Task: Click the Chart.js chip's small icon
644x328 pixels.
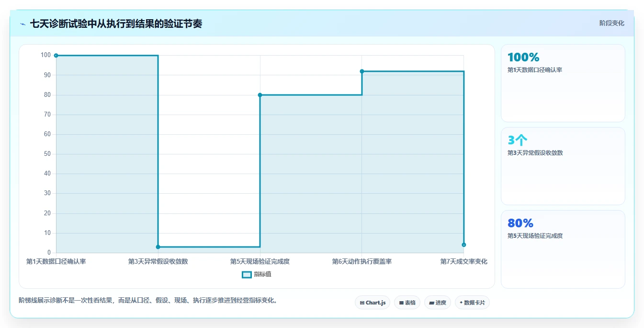Action: click(362, 303)
